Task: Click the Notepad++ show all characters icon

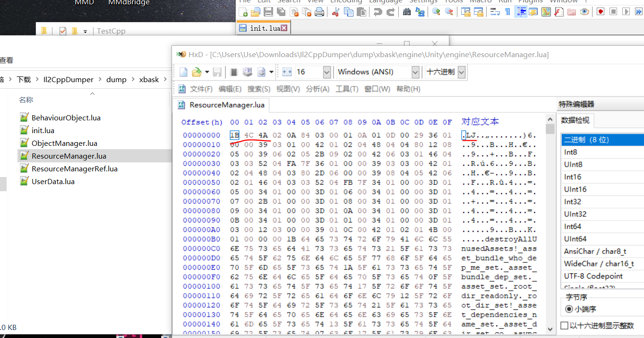Action: [508, 12]
